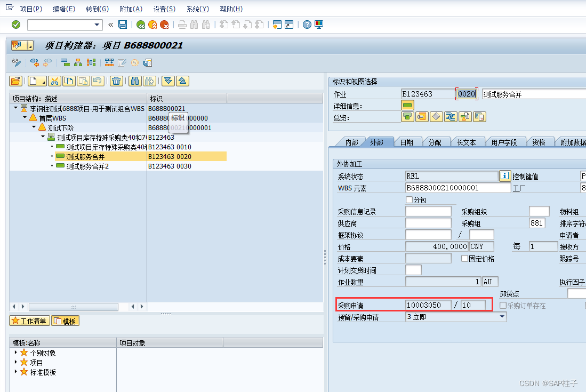Image resolution: width=586 pixels, height=392 pixels.
Task: Click the blue info icon beside system status
Action: 505,176
